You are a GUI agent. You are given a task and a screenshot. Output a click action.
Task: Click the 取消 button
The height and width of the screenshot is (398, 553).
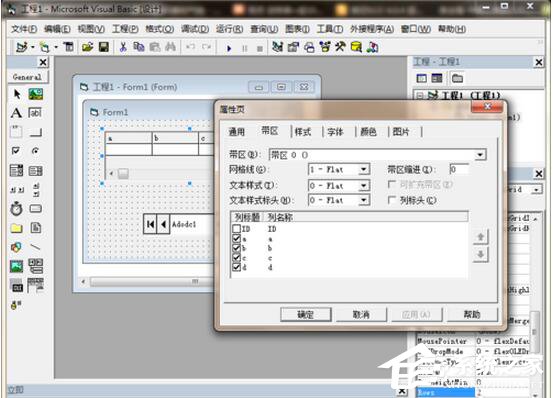point(361,314)
